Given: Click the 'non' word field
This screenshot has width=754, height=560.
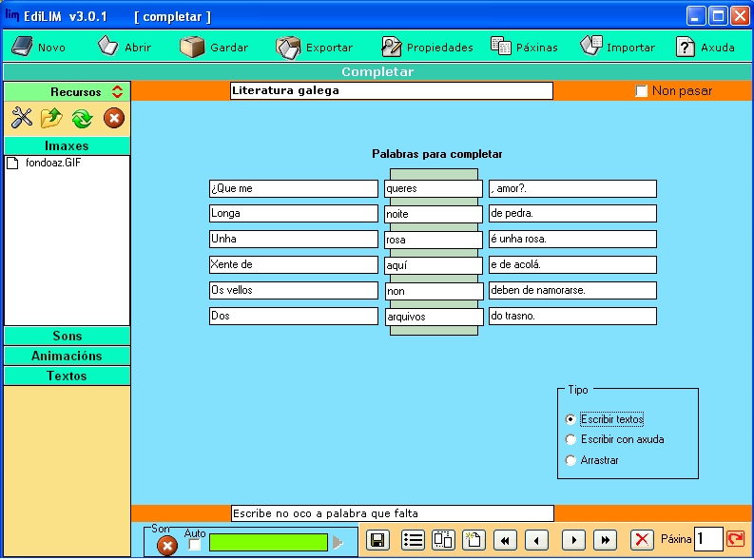Looking at the screenshot, I should (x=435, y=291).
